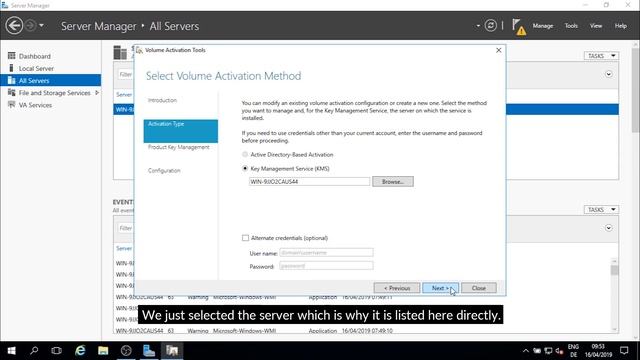Go to Dashboard in sidebar
The image size is (640, 360).
(35, 56)
